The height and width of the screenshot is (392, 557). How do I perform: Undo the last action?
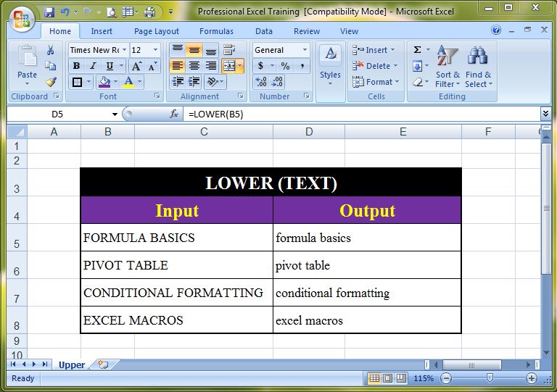point(65,12)
